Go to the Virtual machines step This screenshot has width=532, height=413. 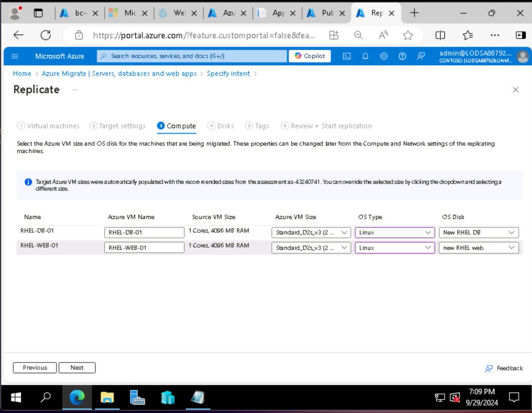tap(48, 126)
